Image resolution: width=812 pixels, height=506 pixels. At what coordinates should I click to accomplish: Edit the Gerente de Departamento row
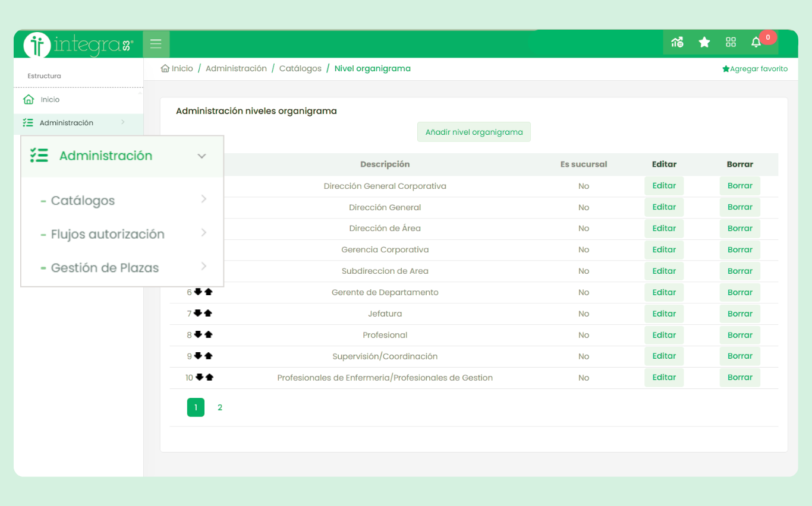click(664, 293)
